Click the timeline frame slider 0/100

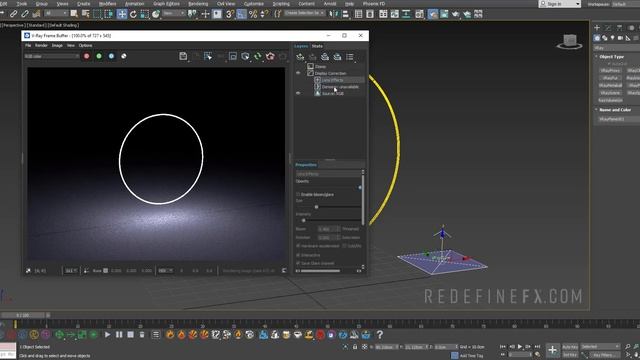click(23, 315)
